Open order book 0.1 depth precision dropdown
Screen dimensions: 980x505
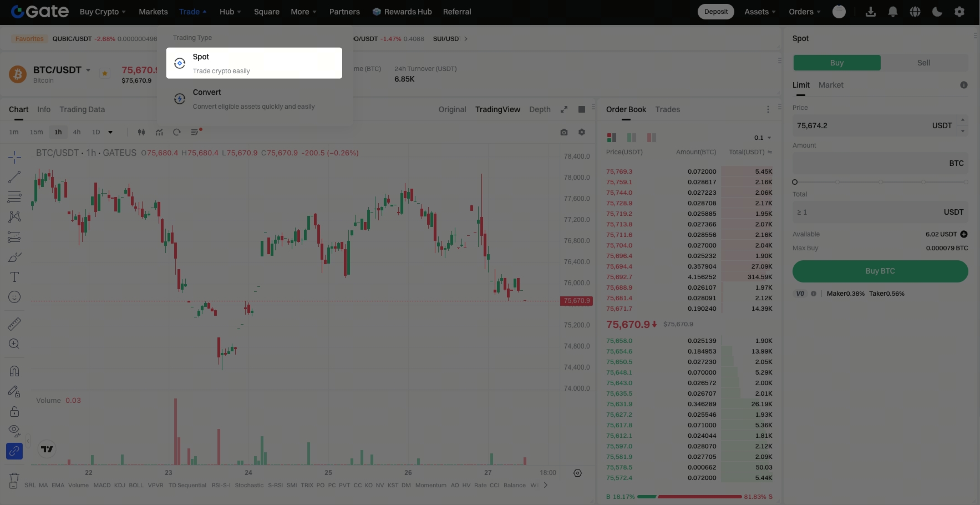pyautogui.click(x=763, y=138)
